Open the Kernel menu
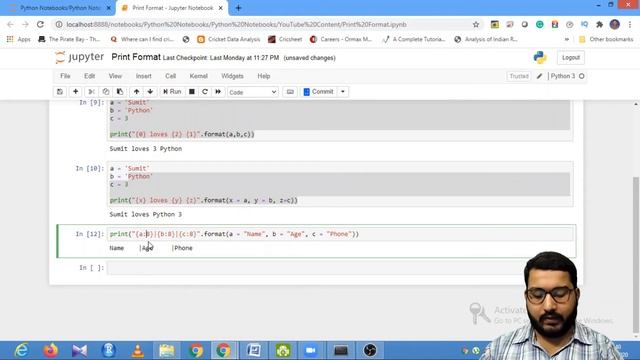 199,76
